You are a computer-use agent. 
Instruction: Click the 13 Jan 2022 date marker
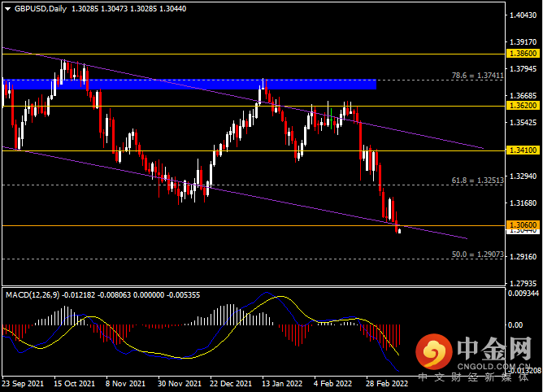[282, 384]
